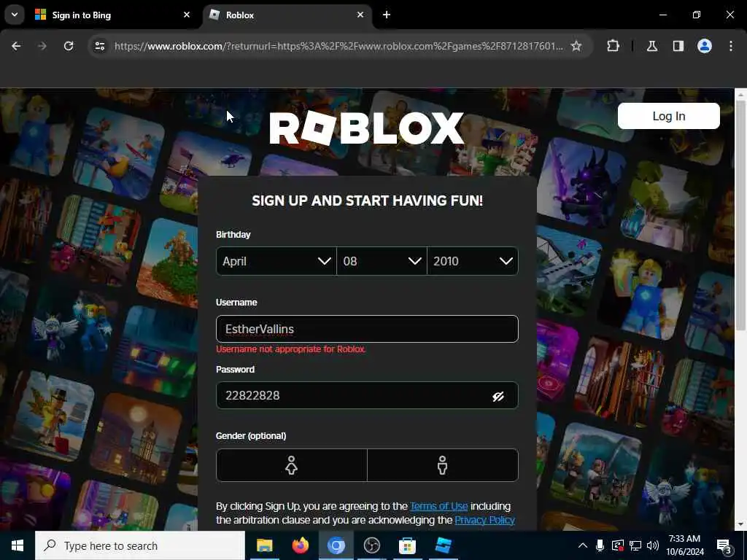Click the Log In button
Viewport: 747px width, 560px height.
coord(668,116)
